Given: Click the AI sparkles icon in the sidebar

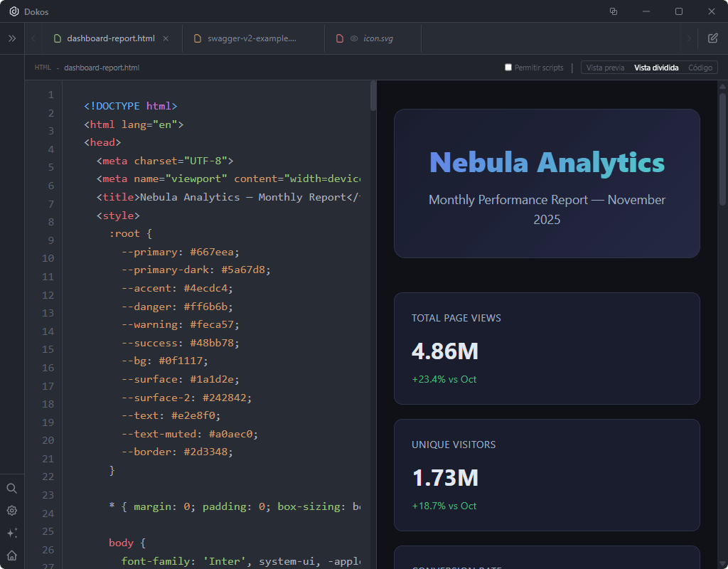Looking at the screenshot, I should point(11,533).
